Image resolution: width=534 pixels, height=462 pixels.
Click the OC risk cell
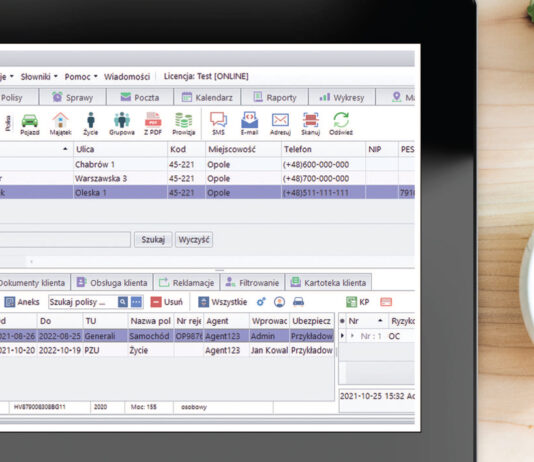coord(394,336)
